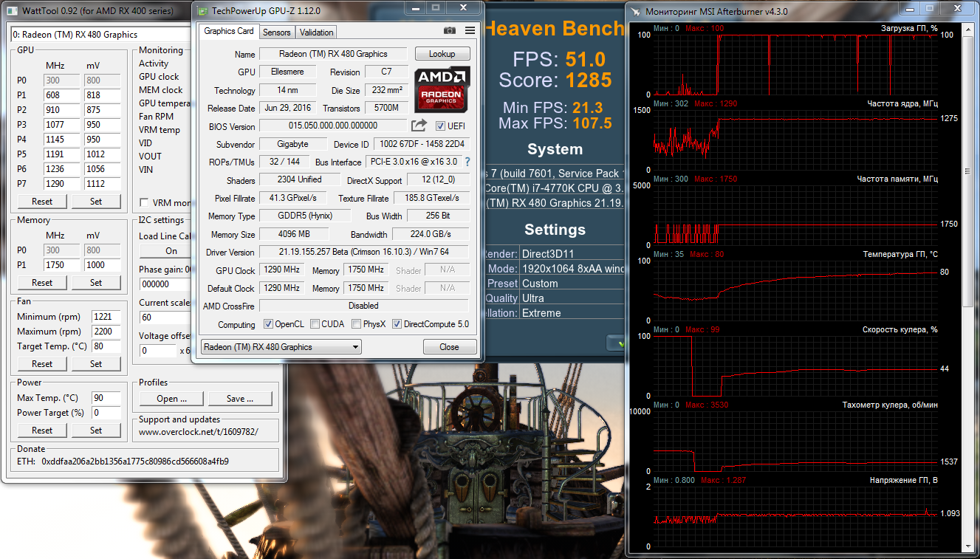
Task: Click the AMD Radeon logo image
Action: [x=442, y=90]
